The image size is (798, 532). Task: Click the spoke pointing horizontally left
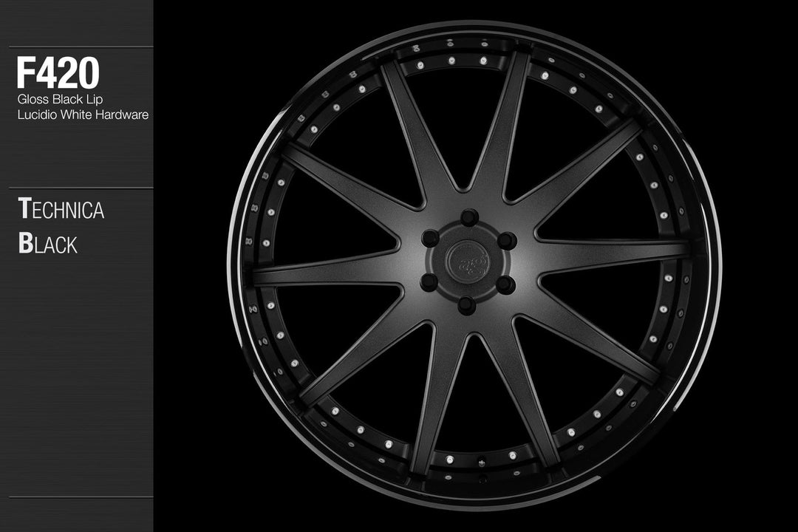coord(325,271)
